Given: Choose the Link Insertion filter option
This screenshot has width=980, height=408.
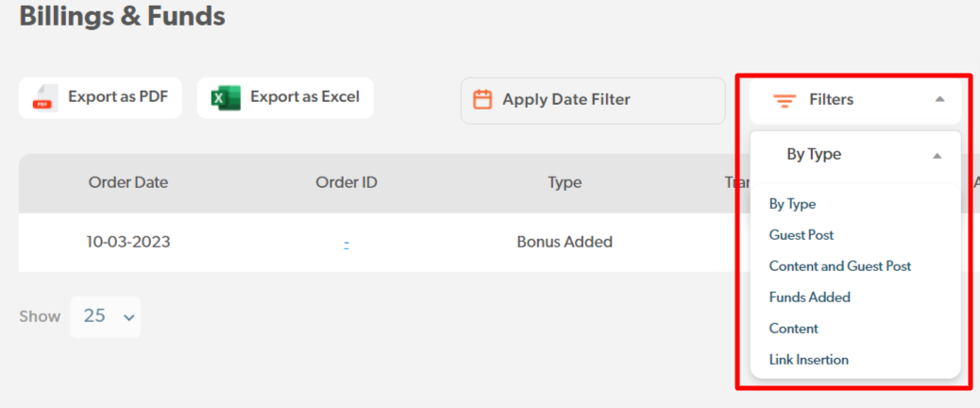Looking at the screenshot, I should (809, 360).
